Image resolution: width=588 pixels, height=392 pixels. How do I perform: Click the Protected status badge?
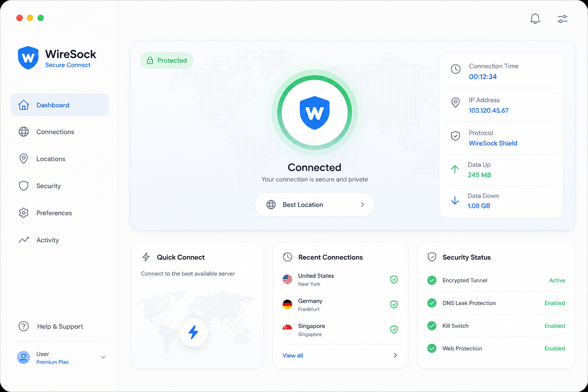coord(167,60)
